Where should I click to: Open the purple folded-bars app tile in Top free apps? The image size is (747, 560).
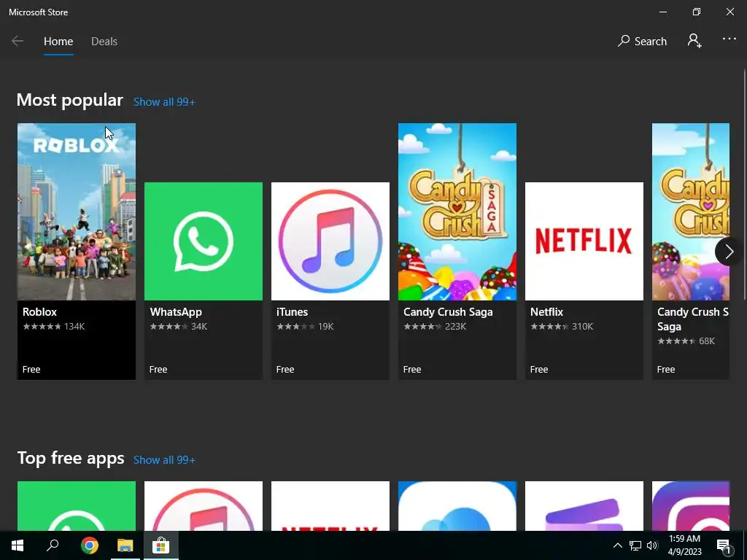click(x=584, y=506)
